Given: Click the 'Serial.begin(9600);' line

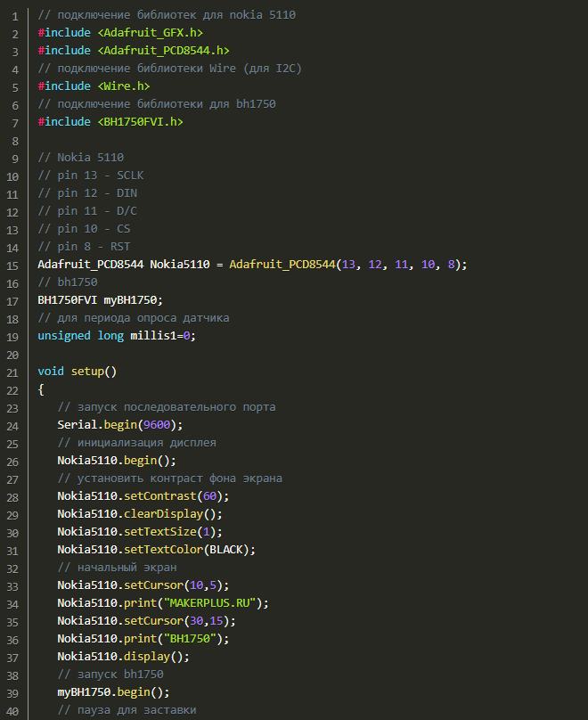Looking at the screenshot, I should 119,425.
